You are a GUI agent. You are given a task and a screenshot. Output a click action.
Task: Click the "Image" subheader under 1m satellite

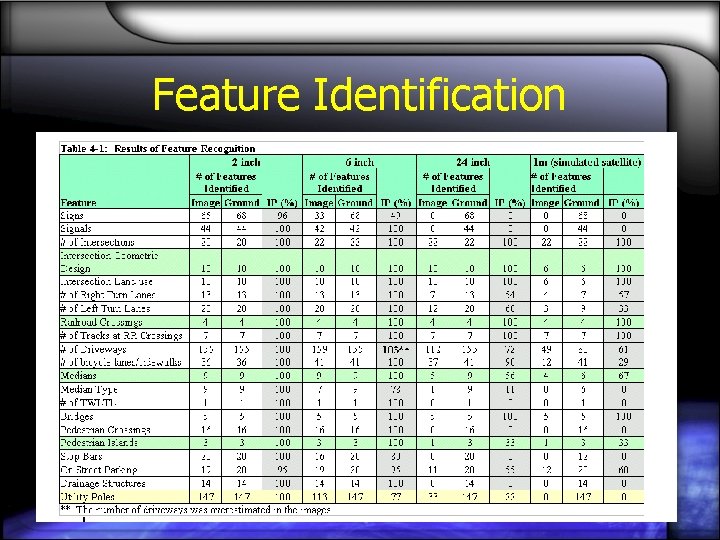pos(546,202)
